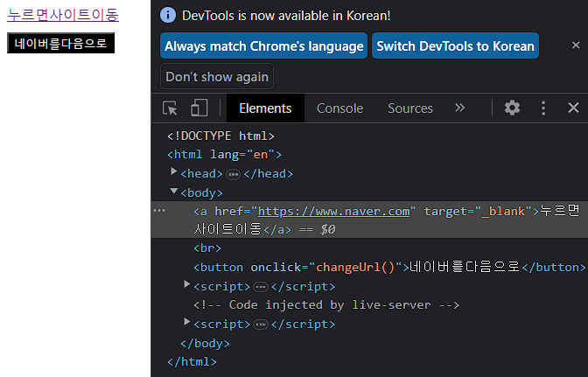Dismiss the Korean language notification bar
This screenshot has height=377, width=588.
(576, 45)
